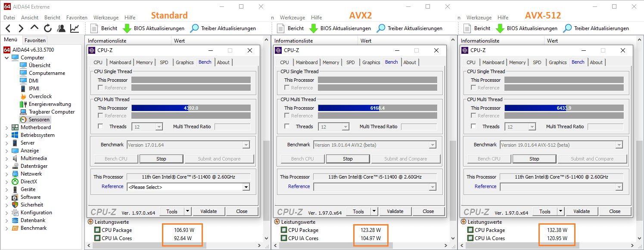This screenshot has width=644, height=250.
Task: Switch to Mainboard tab in AVX2 CPU-Z
Action: click(x=307, y=62)
